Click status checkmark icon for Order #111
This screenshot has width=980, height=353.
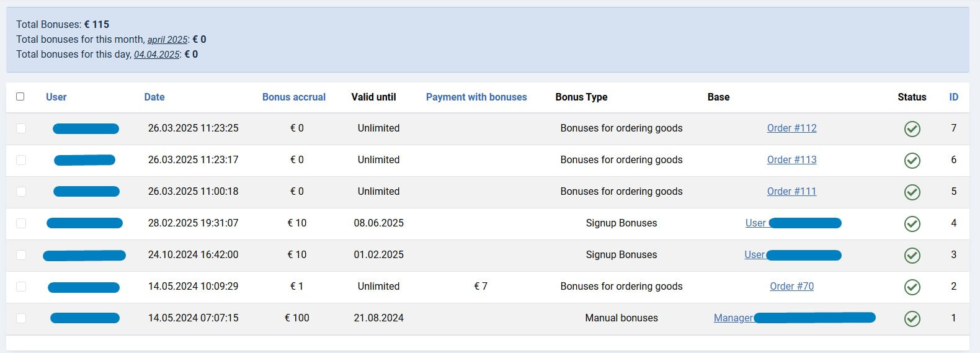[x=912, y=192]
